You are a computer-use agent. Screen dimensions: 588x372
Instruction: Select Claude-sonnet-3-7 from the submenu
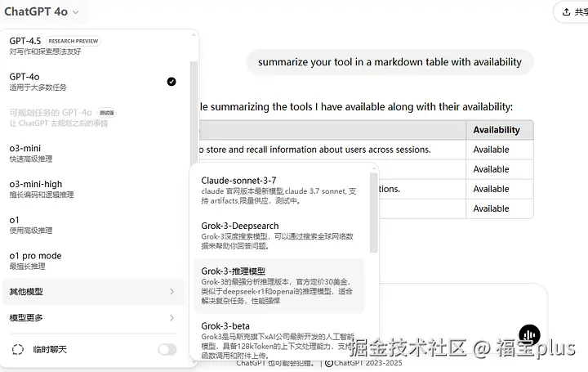pyautogui.click(x=279, y=190)
